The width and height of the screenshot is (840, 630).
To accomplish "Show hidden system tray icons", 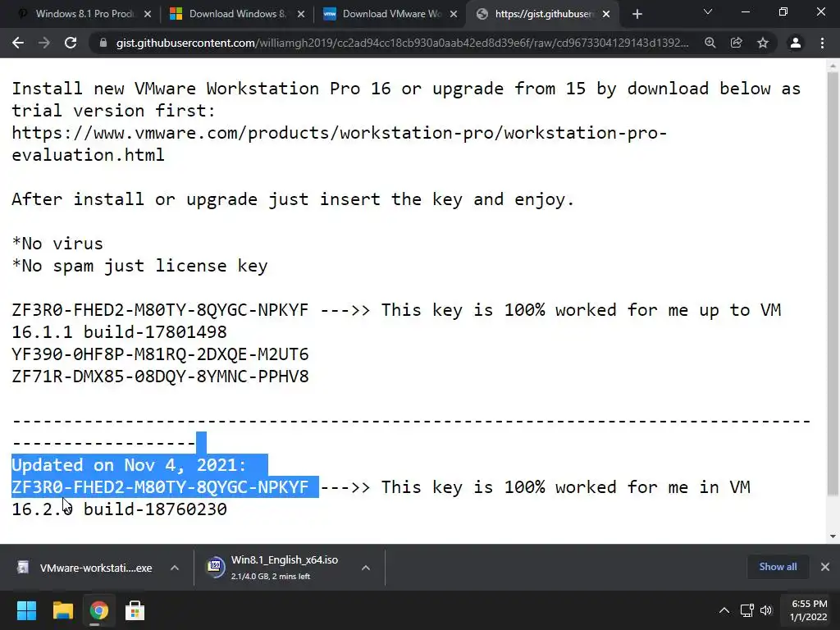I will click(x=724, y=610).
